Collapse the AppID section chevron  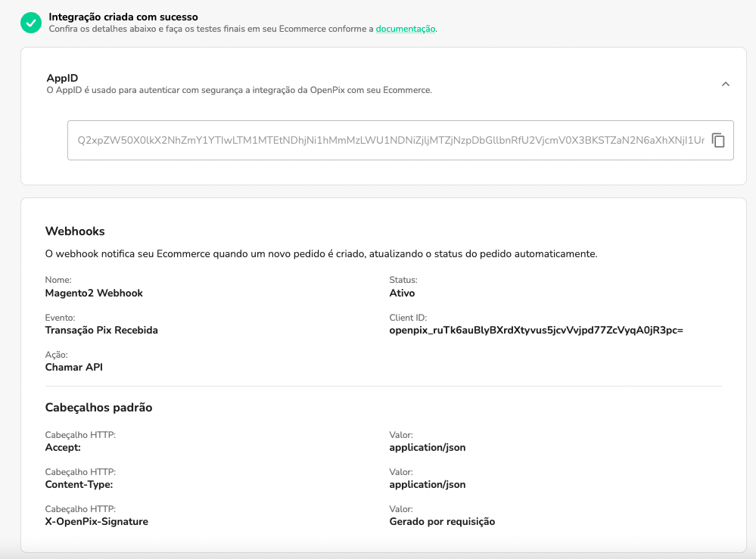[x=725, y=84]
